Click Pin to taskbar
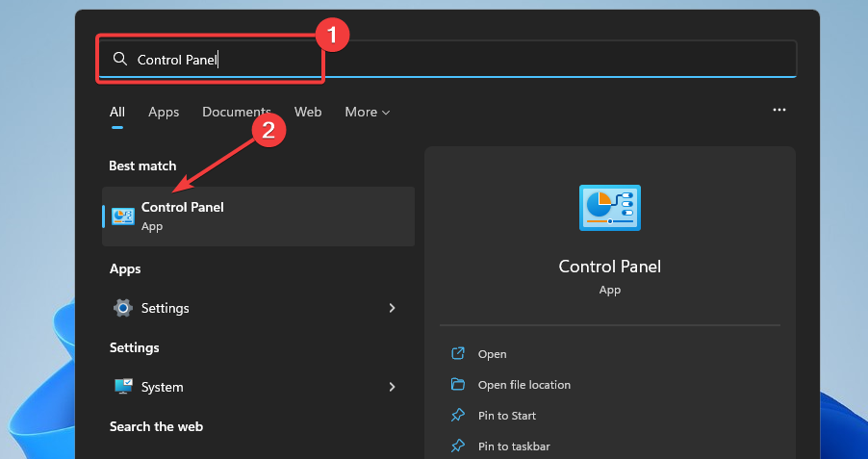 coord(514,446)
